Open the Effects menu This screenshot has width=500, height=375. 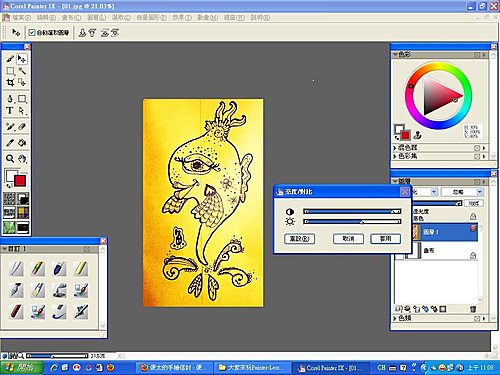(x=182, y=17)
